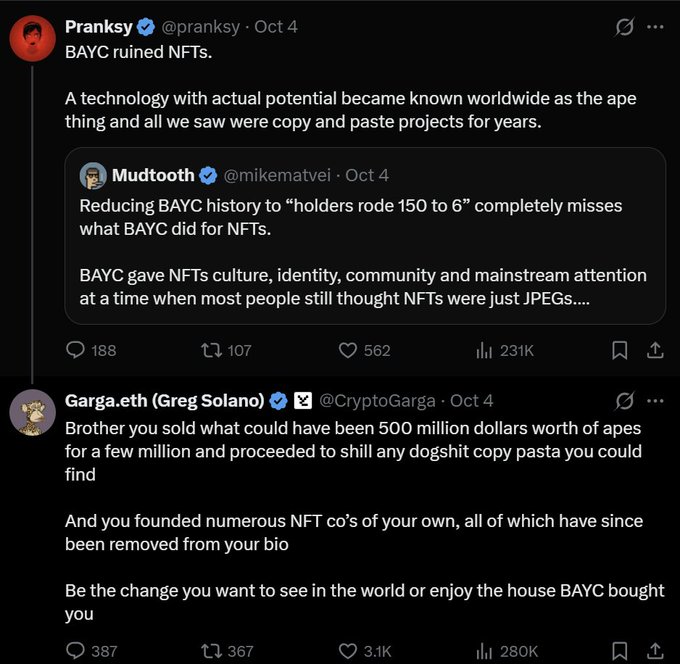680x664 pixels.
Task: Open quoted Mudtooth tweet
Action: [x=365, y=236]
